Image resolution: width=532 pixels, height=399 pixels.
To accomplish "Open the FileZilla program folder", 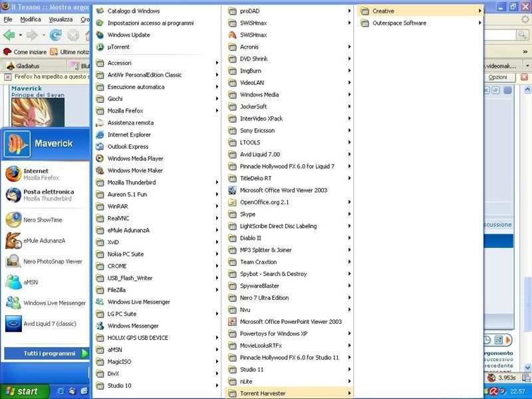I will [x=156, y=290].
